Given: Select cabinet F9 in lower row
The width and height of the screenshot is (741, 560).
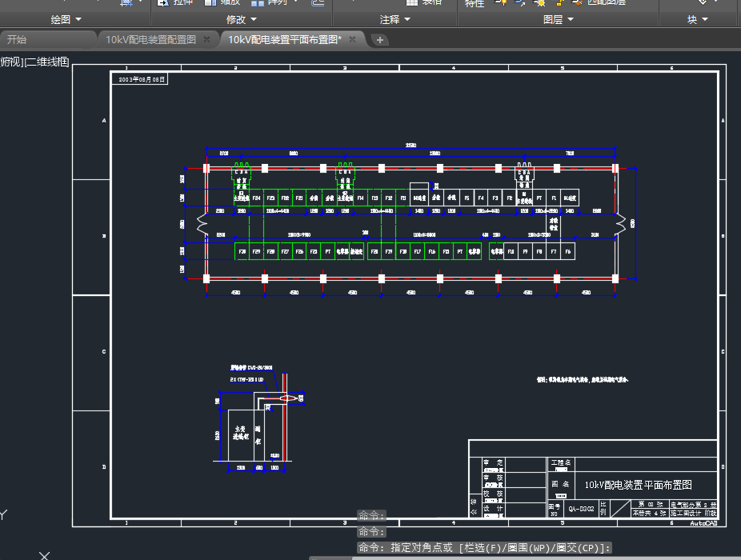Looking at the screenshot, I should [525, 251].
